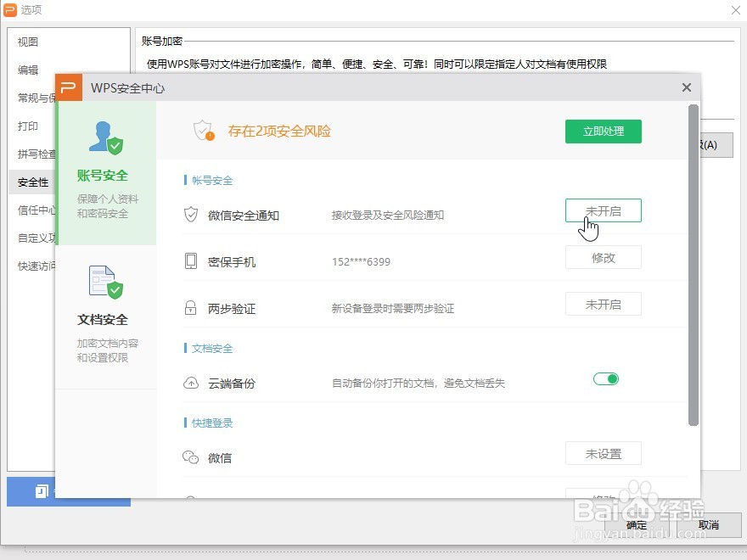Click 未设置 for WeChat quick login
The width and height of the screenshot is (747, 560).
pyautogui.click(x=604, y=453)
